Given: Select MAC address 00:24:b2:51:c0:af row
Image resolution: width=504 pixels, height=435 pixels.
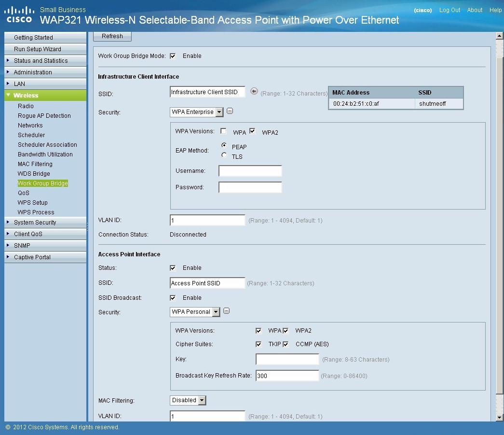Looking at the screenshot, I should tap(395, 104).
